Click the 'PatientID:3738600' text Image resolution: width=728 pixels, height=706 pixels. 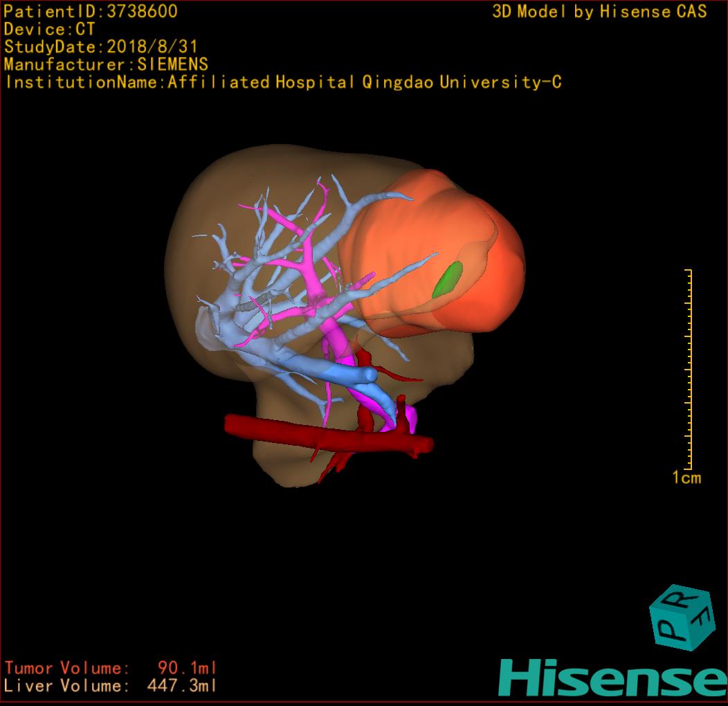[x=91, y=11]
